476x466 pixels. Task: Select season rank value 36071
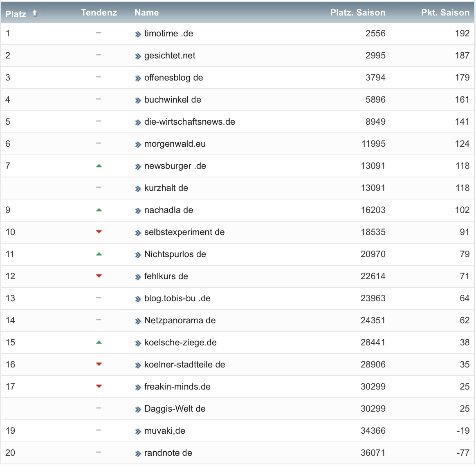pos(373,453)
